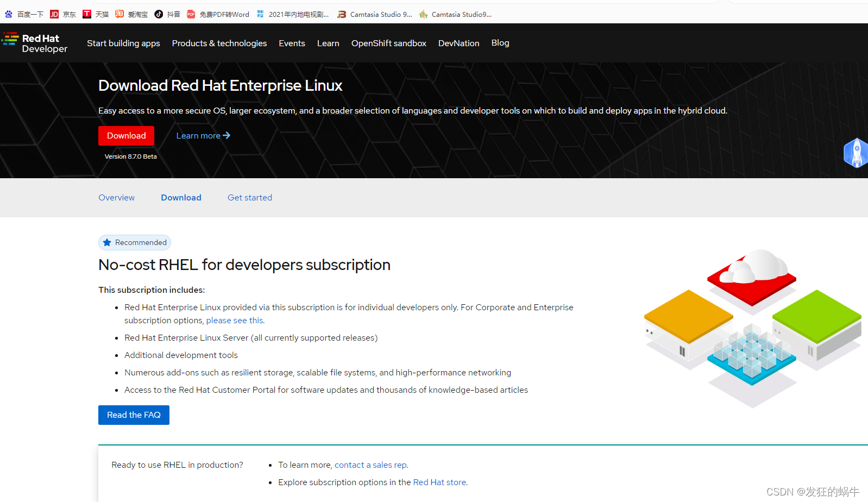Click 'Red Hat Enterprise Linux Server' bullet

pyautogui.click(x=251, y=338)
